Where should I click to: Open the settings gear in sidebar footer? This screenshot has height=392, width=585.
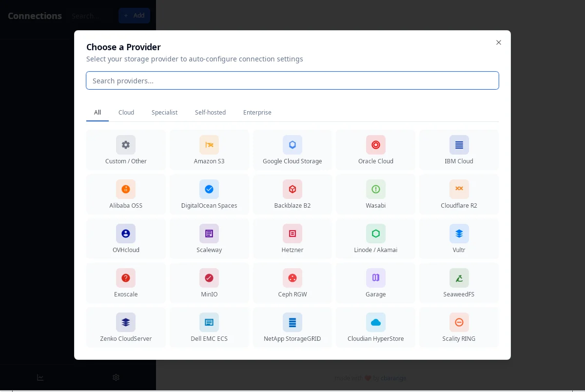(x=116, y=377)
